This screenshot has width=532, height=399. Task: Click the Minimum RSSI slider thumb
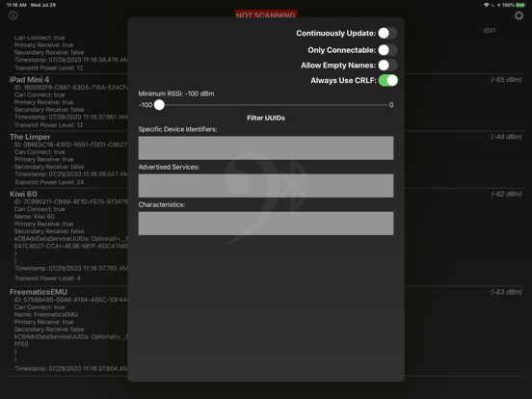tap(159, 105)
